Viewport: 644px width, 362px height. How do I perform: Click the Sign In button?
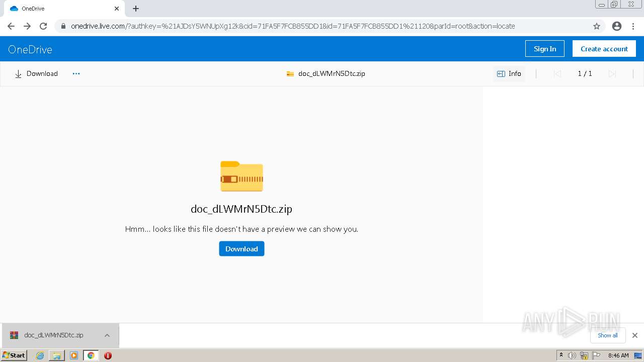coord(545,49)
